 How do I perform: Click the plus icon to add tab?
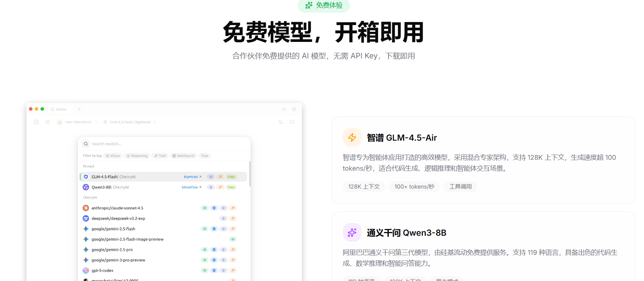[79, 109]
